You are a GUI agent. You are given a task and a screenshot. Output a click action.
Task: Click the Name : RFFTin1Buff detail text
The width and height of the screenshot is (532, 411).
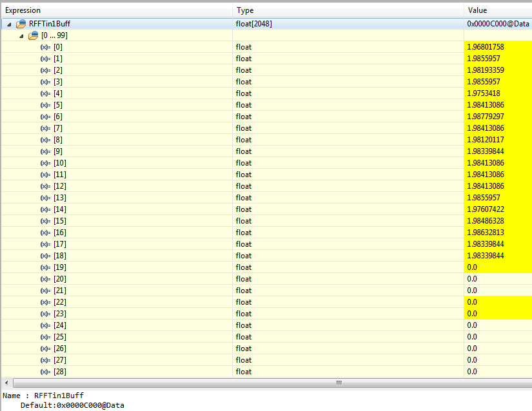pyautogui.click(x=43, y=396)
